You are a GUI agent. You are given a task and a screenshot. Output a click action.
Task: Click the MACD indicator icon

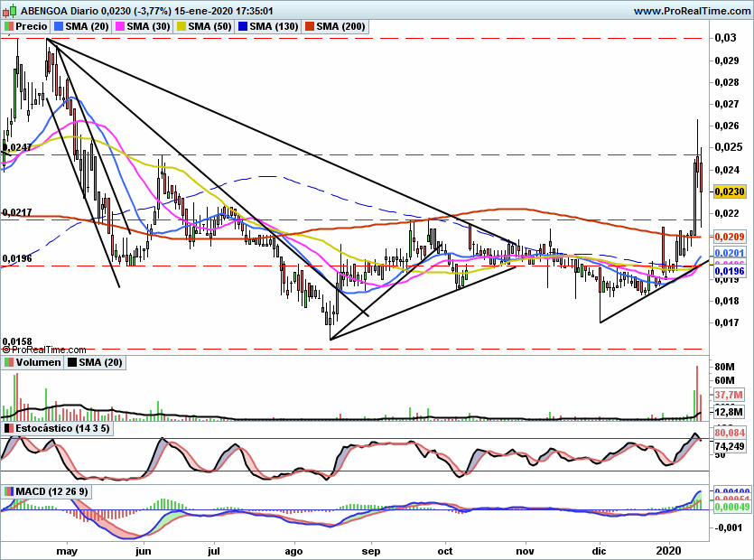click(9, 491)
